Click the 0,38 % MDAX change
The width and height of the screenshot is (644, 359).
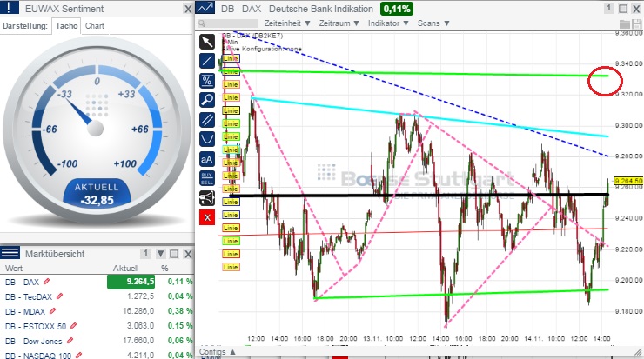180,311
